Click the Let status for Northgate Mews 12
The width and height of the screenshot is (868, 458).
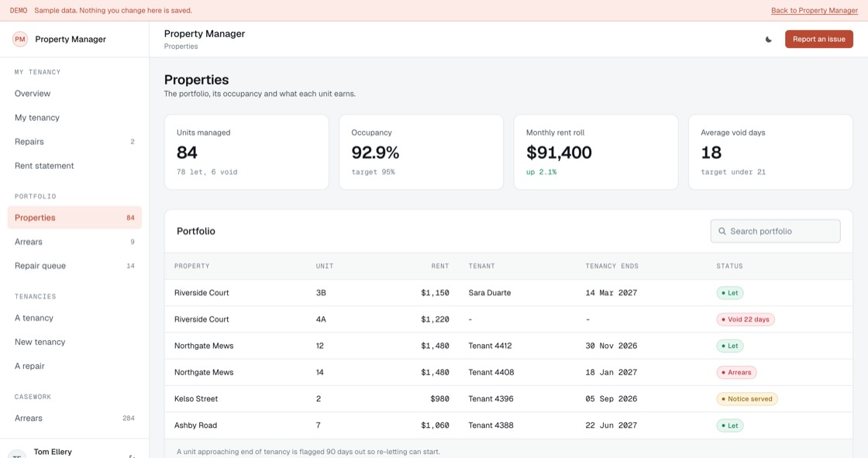point(729,346)
